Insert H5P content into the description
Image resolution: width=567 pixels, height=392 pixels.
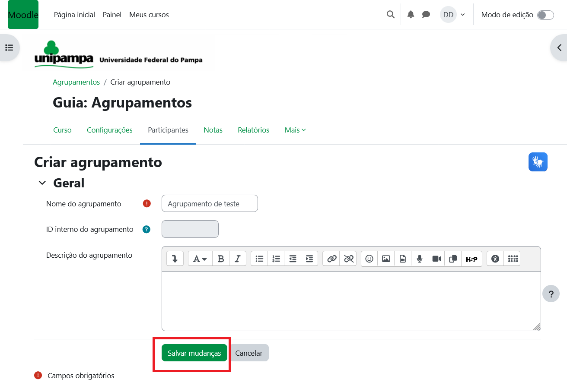[x=471, y=259]
